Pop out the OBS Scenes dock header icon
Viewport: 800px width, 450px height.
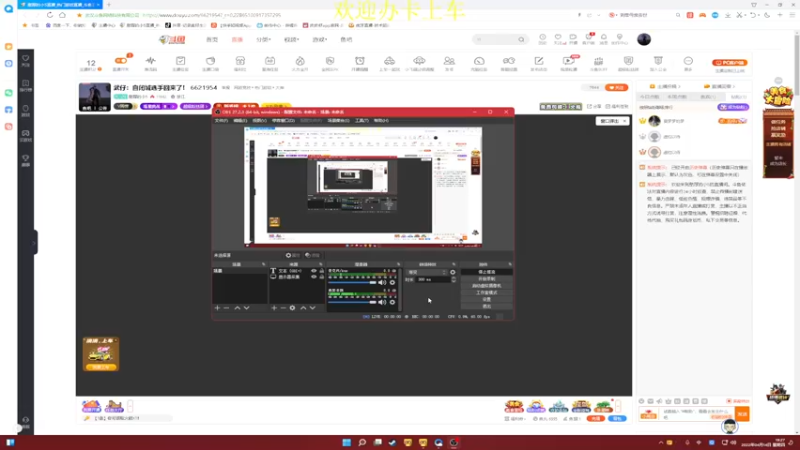coord(264,264)
